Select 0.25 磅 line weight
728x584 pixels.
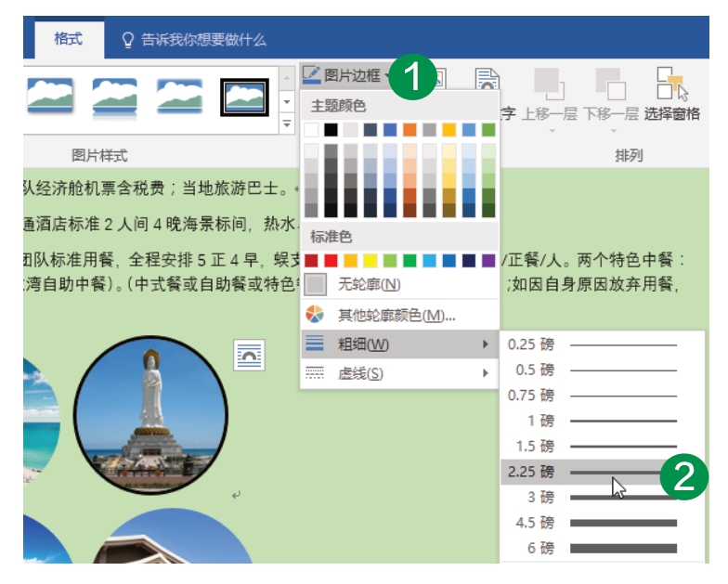602,344
